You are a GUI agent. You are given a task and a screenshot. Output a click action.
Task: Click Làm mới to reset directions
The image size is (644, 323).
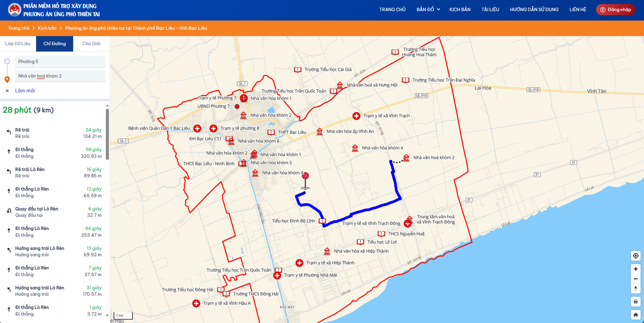point(25,91)
